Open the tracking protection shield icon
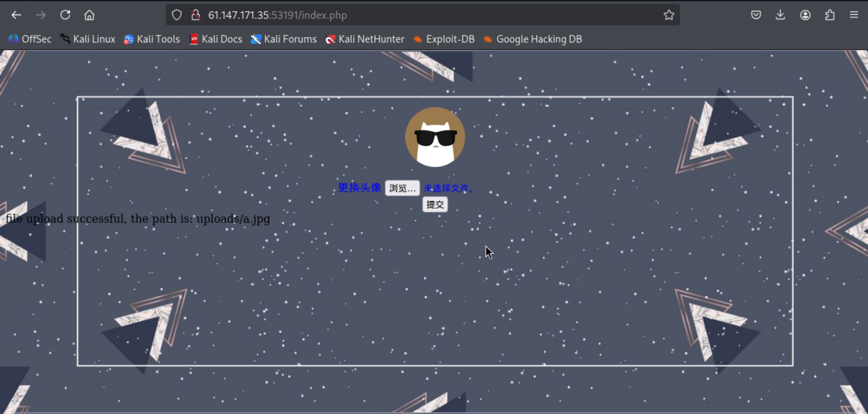Viewport: 868px width, 414px height. (176, 15)
